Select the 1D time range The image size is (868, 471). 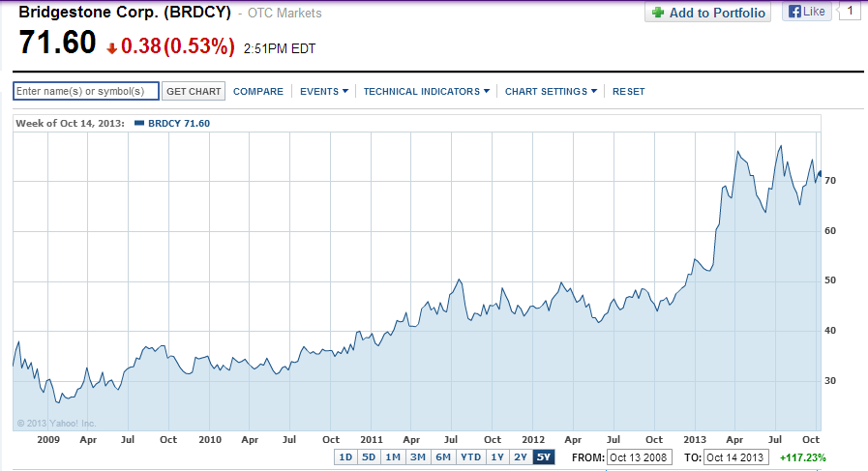coord(345,457)
